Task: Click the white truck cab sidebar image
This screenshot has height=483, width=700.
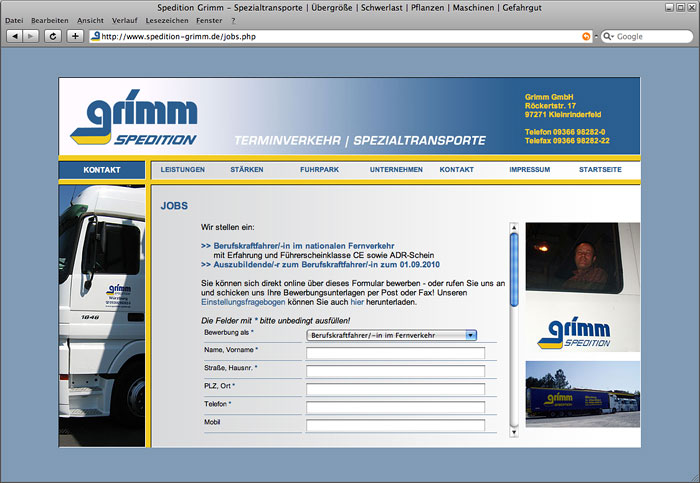Action: tap(102, 316)
